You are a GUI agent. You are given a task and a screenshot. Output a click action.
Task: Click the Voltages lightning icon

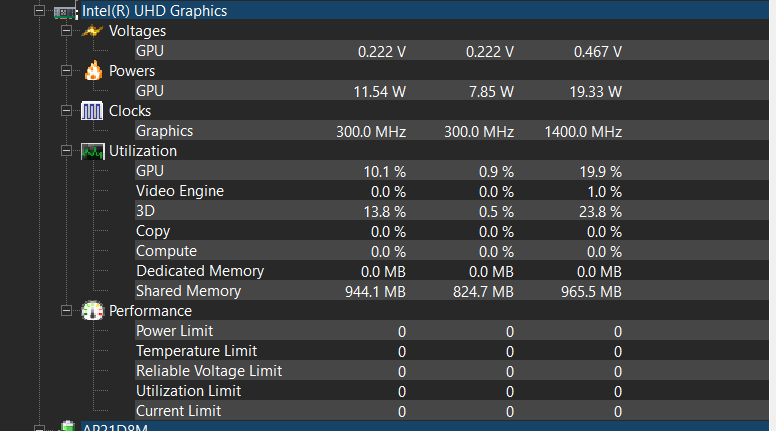coord(92,31)
